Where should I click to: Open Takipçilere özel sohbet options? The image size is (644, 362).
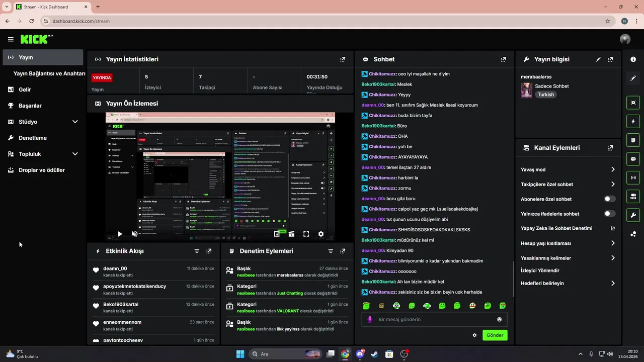tap(568, 185)
